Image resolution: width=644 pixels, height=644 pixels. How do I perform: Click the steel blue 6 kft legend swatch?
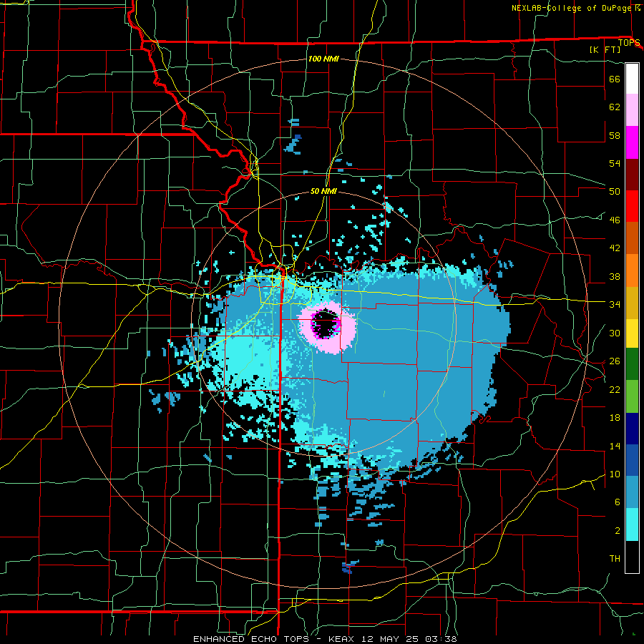(632, 492)
